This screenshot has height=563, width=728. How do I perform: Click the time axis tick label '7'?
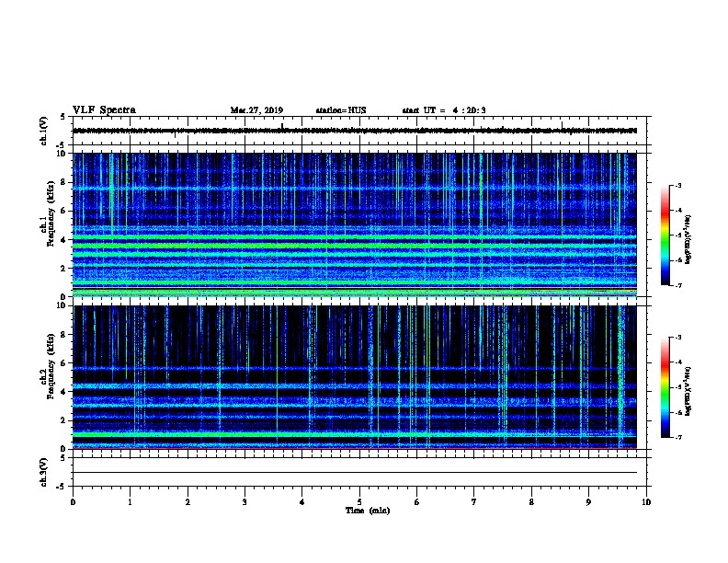click(474, 501)
